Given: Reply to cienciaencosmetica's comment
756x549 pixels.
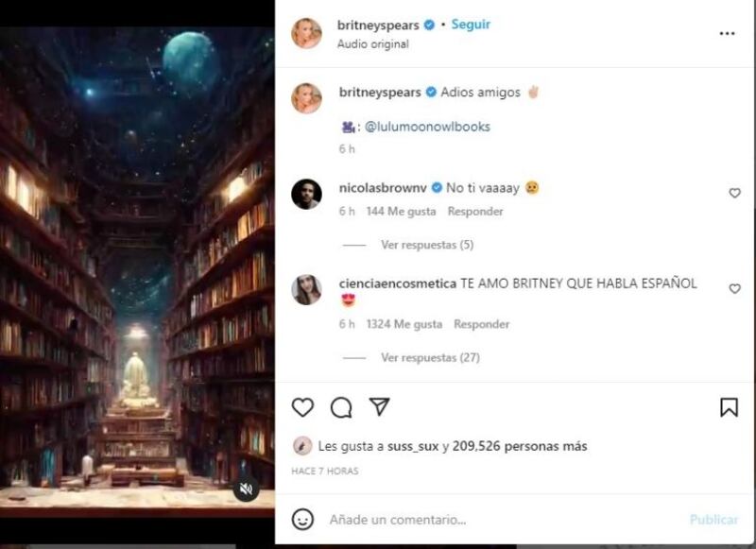Looking at the screenshot, I should (x=481, y=324).
